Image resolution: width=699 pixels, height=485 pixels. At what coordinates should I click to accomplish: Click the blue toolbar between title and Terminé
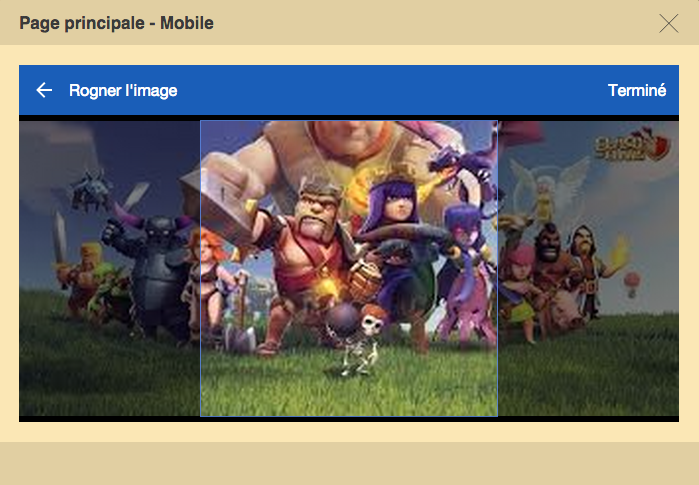pyautogui.click(x=392, y=90)
